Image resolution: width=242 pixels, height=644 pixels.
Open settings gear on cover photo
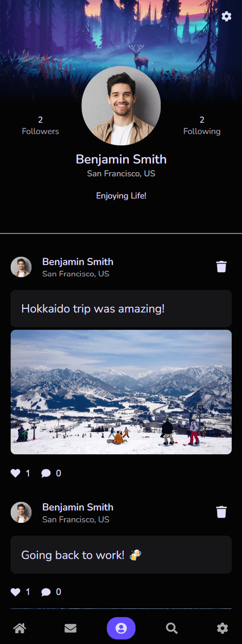pos(227,16)
